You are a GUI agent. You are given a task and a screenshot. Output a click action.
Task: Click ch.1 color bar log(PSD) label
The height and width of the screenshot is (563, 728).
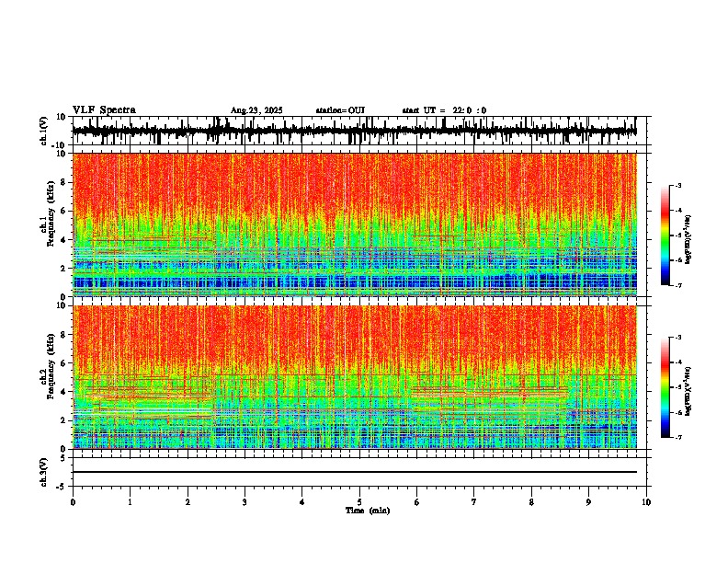tap(688, 240)
